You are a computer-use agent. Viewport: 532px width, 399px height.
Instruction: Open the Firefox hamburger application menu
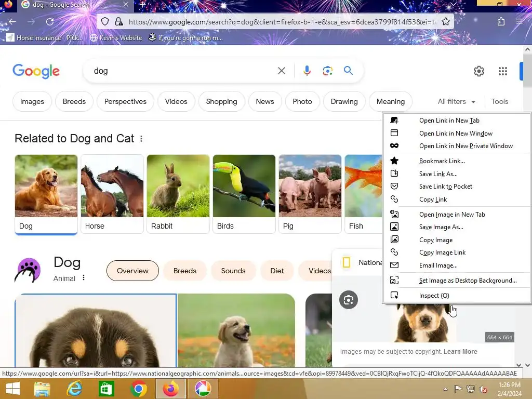coord(520,22)
